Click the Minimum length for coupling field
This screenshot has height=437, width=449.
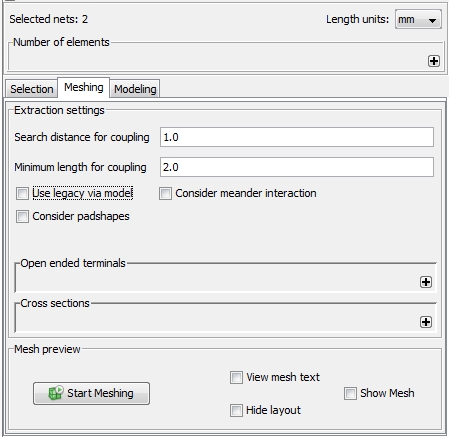coord(297,167)
